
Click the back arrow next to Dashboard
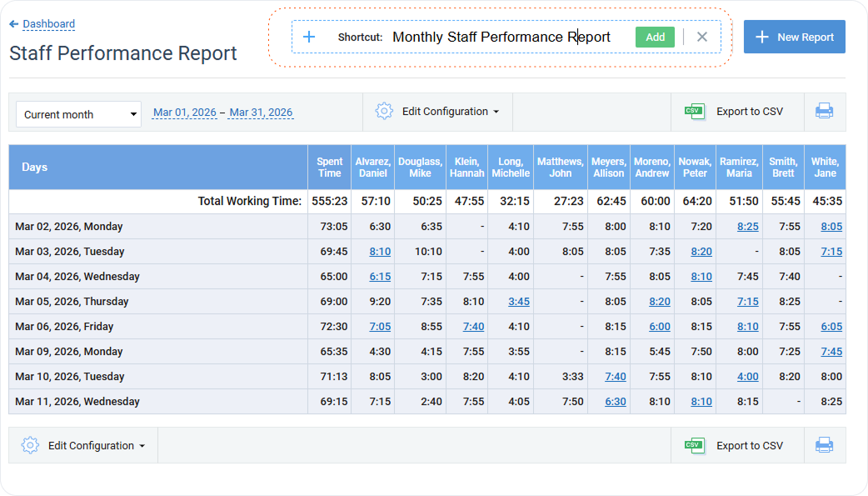14,24
